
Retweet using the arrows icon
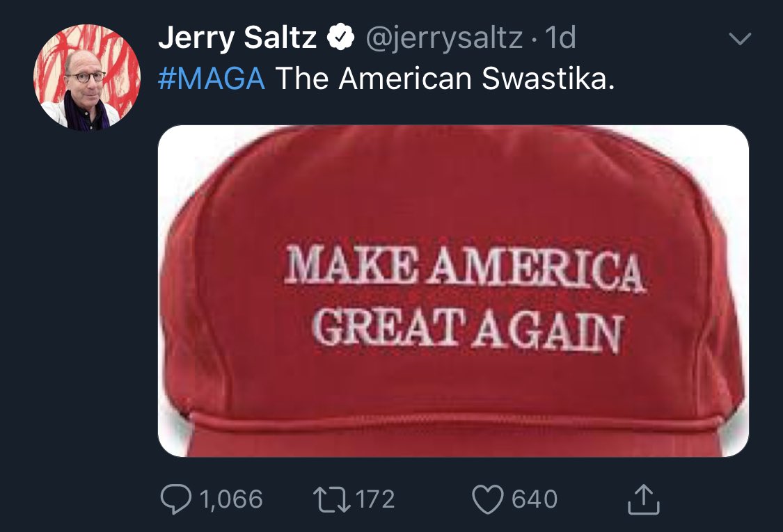point(331,499)
